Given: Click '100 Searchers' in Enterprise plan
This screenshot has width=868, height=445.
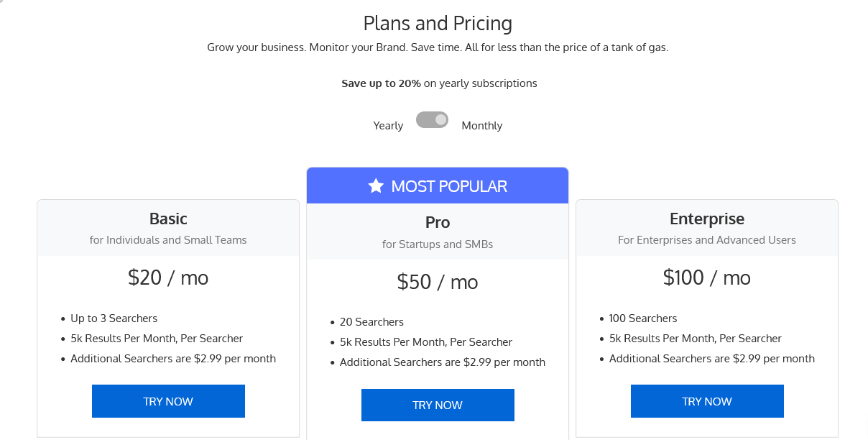Looking at the screenshot, I should [x=643, y=318].
